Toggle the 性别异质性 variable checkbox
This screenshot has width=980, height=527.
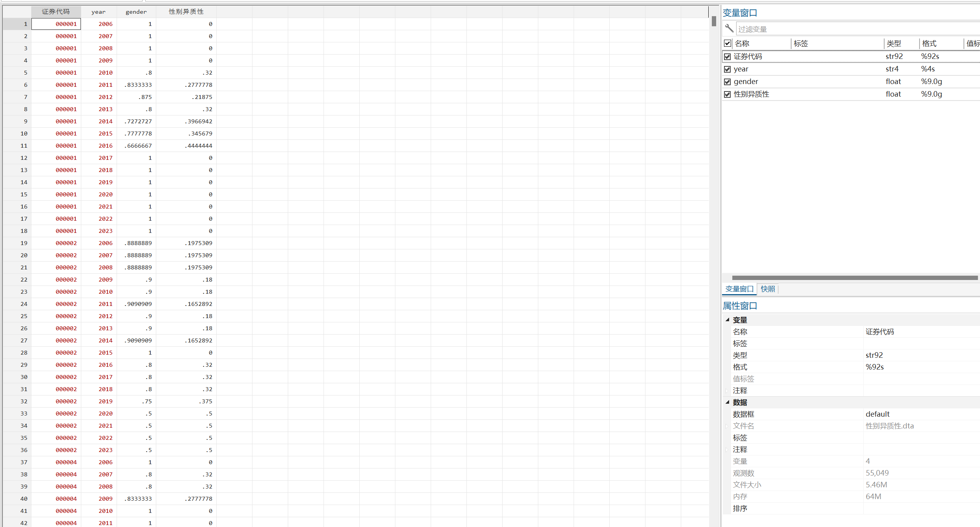click(727, 94)
